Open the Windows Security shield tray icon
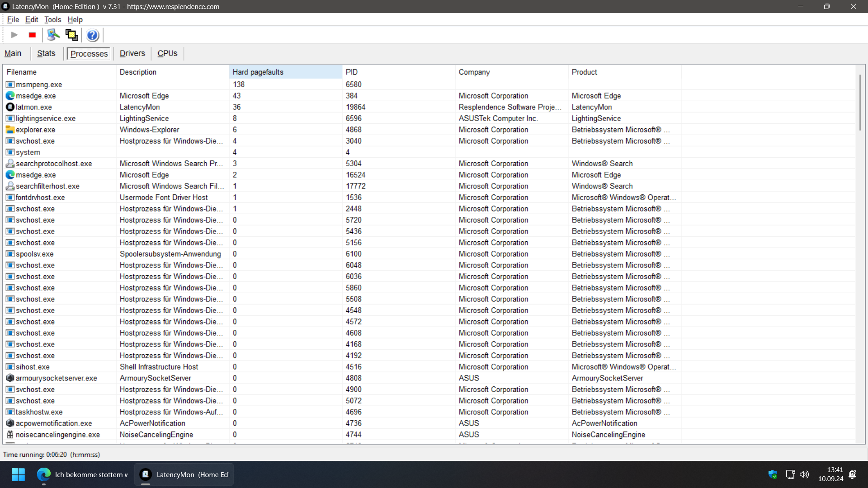Viewport: 868px width, 488px height. point(773,474)
